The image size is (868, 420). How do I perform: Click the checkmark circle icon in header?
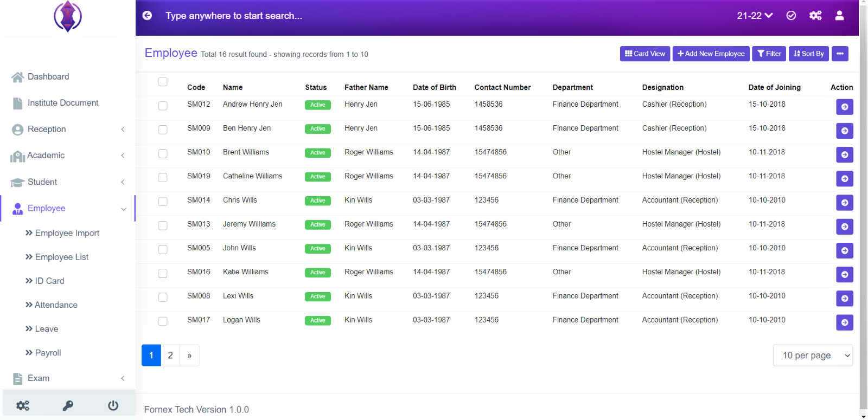(x=791, y=16)
